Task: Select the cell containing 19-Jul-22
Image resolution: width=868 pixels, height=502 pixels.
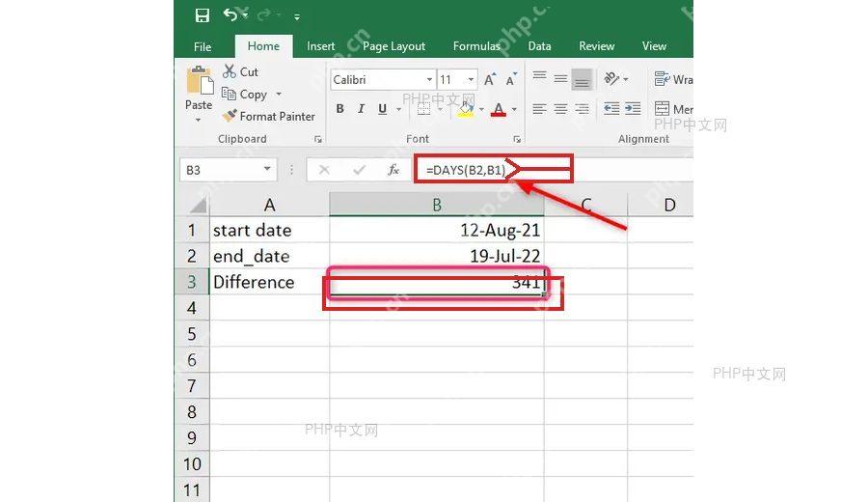Action: point(437,256)
